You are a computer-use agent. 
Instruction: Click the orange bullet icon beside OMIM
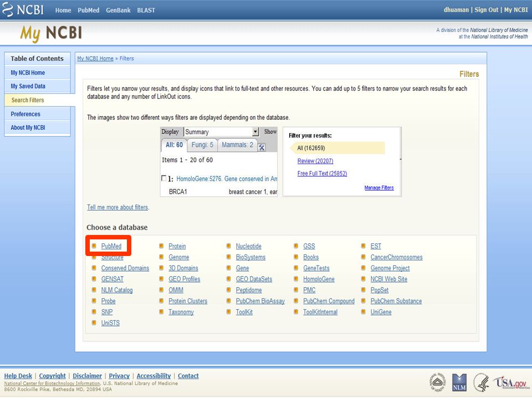pos(161,290)
